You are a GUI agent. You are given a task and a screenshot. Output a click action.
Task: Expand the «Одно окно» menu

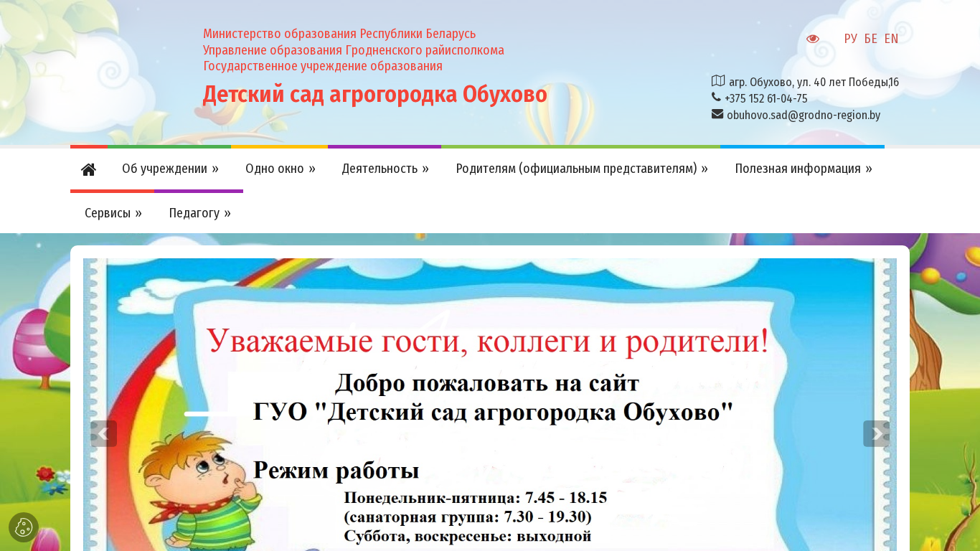tap(280, 169)
